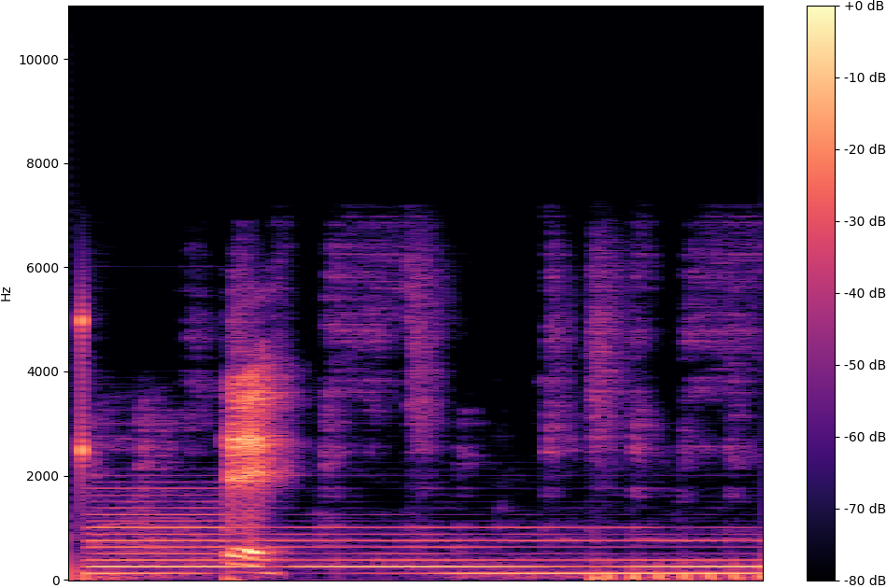
Task: Click the +0 dB colorbar label
Action: tap(864, 7)
